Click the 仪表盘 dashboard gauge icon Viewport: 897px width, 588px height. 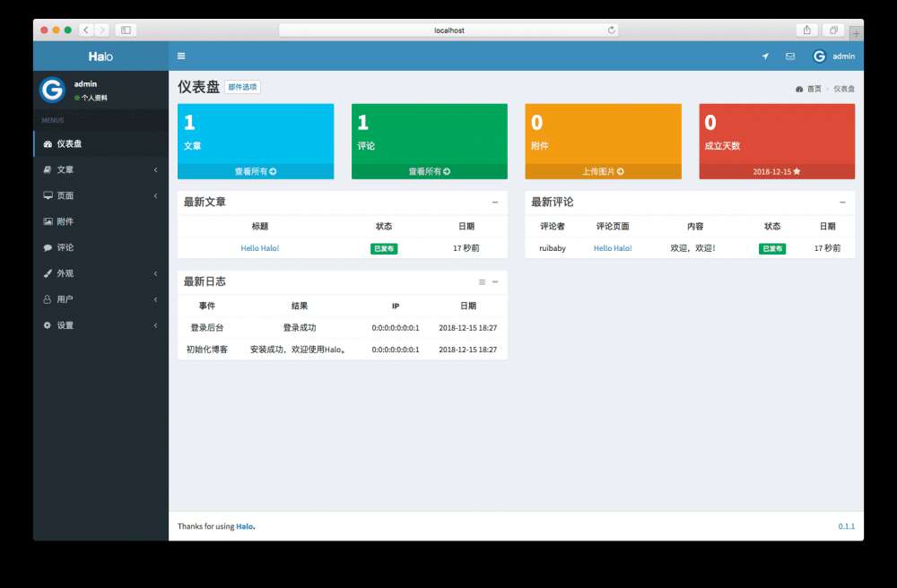pyautogui.click(x=48, y=144)
